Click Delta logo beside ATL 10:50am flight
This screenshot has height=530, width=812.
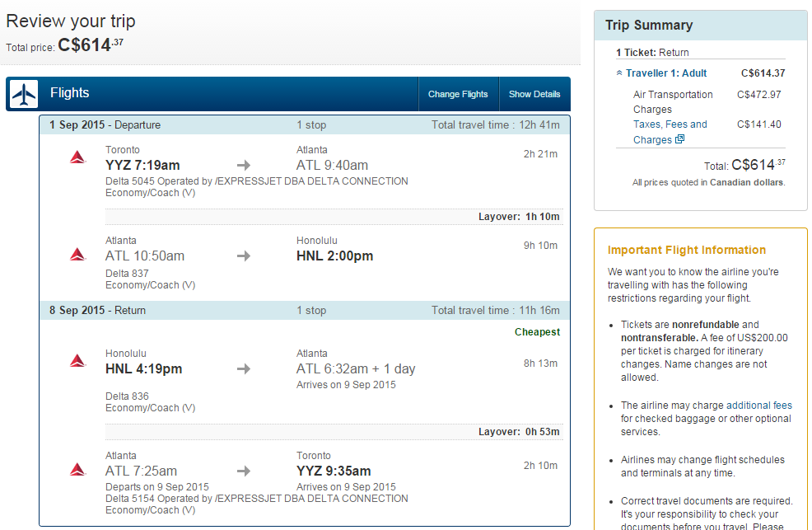tap(77, 255)
